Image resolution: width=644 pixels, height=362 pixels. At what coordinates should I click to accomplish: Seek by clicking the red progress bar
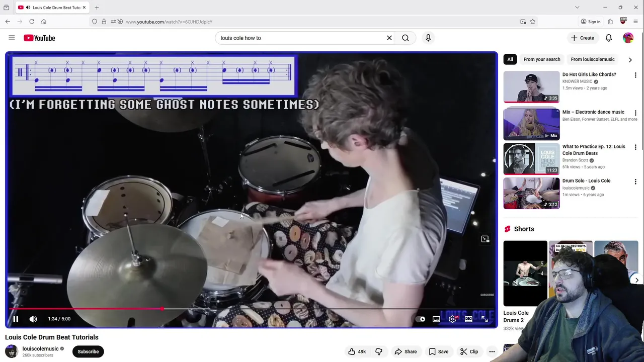tap(86, 309)
